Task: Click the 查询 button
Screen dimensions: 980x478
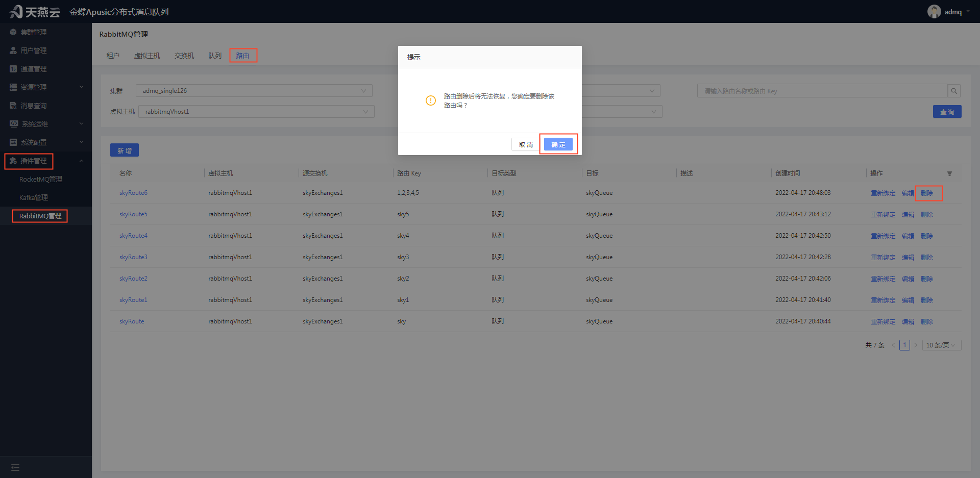Action: (947, 112)
